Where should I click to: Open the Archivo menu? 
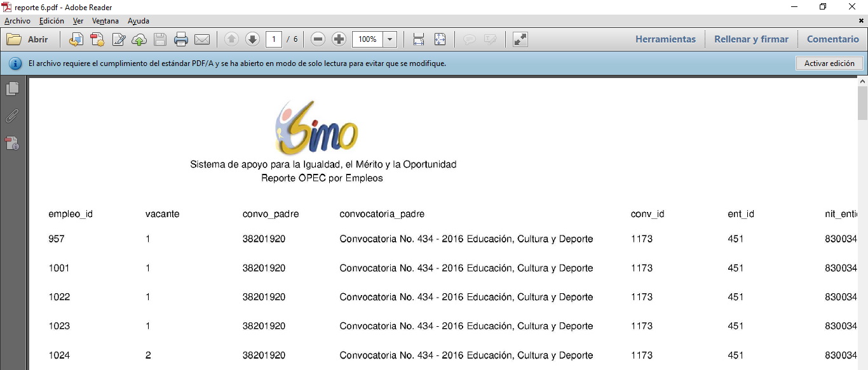(x=17, y=21)
